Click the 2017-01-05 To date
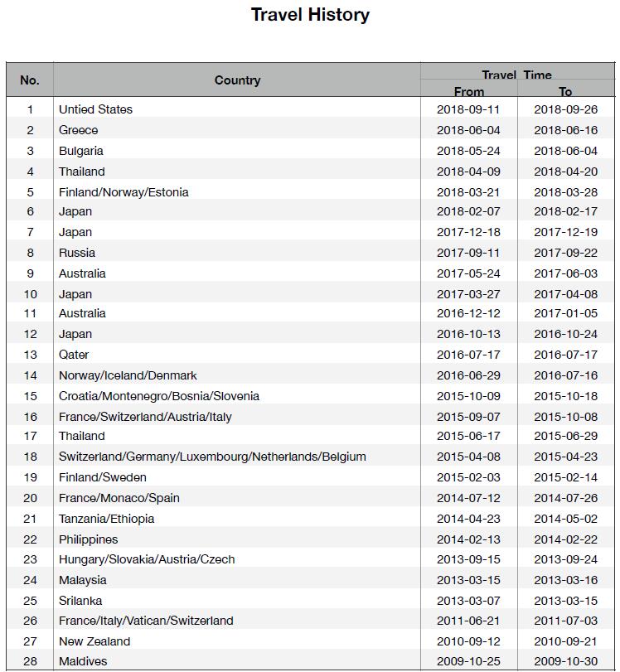The width and height of the screenshot is (620, 672). [565, 313]
